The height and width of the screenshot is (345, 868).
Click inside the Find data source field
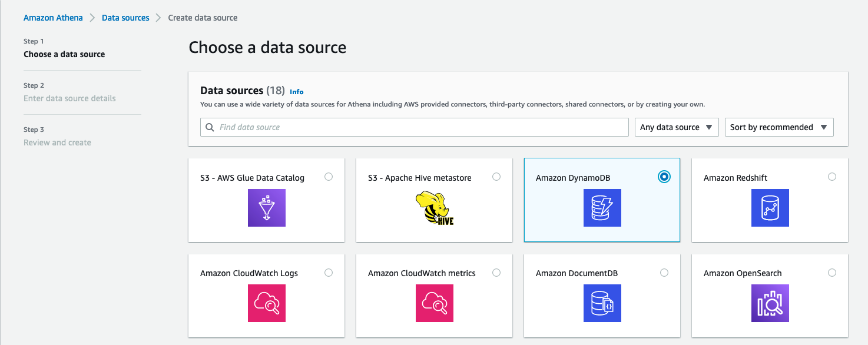click(412, 127)
